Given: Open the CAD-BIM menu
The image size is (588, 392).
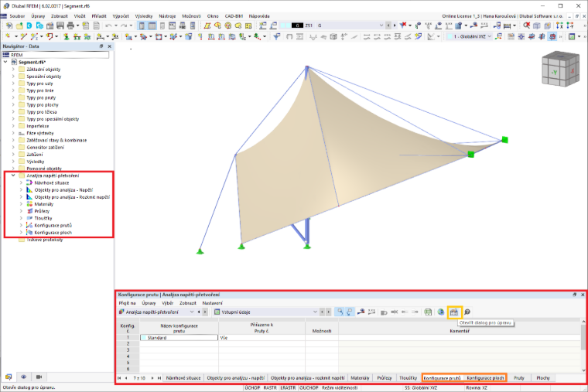Looking at the screenshot, I should pyautogui.click(x=234, y=16).
